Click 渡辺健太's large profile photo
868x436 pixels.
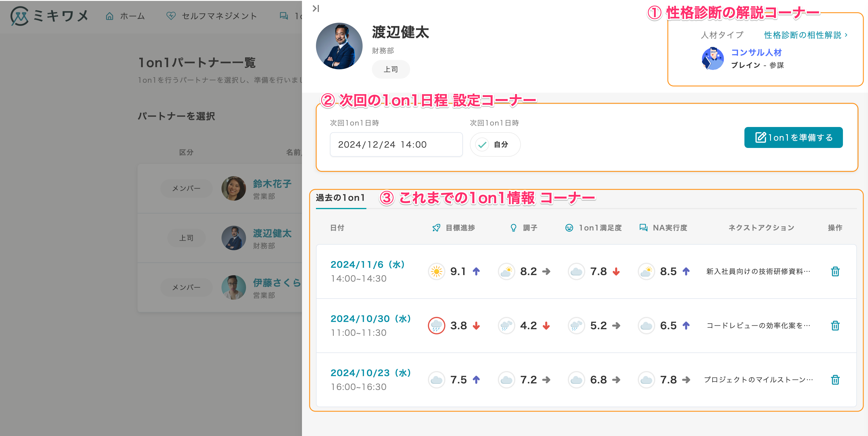[339, 46]
